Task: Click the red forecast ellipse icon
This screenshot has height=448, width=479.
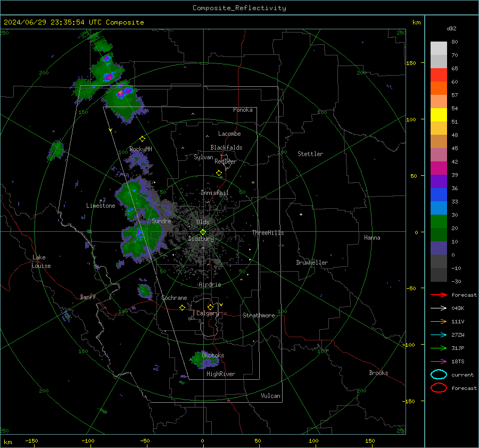Action: coord(439,388)
